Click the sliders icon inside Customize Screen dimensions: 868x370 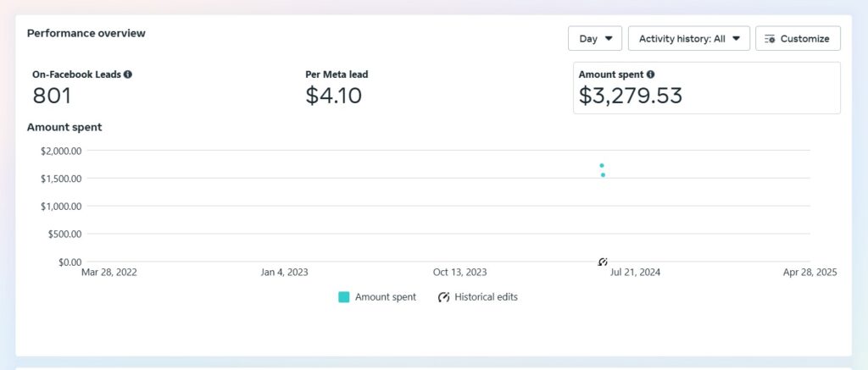770,39
